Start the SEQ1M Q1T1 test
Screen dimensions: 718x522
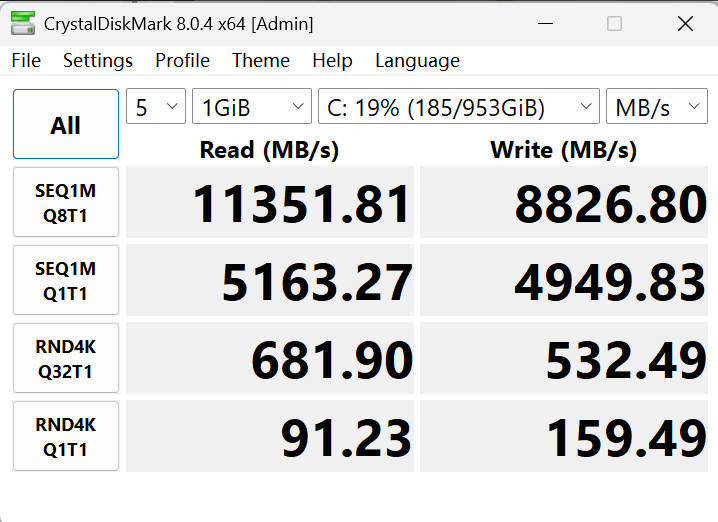point(66,280)
